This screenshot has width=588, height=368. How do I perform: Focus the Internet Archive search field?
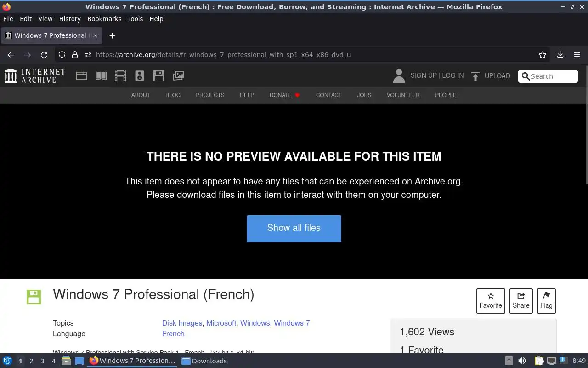coord(548,76)
